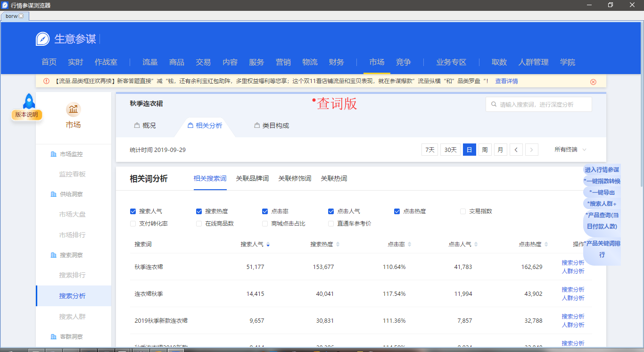Click the next date arrow button

[x=531, y=150]
